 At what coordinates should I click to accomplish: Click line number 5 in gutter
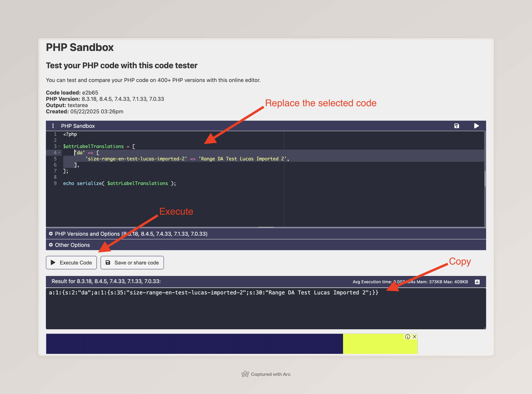pos(55,159)
